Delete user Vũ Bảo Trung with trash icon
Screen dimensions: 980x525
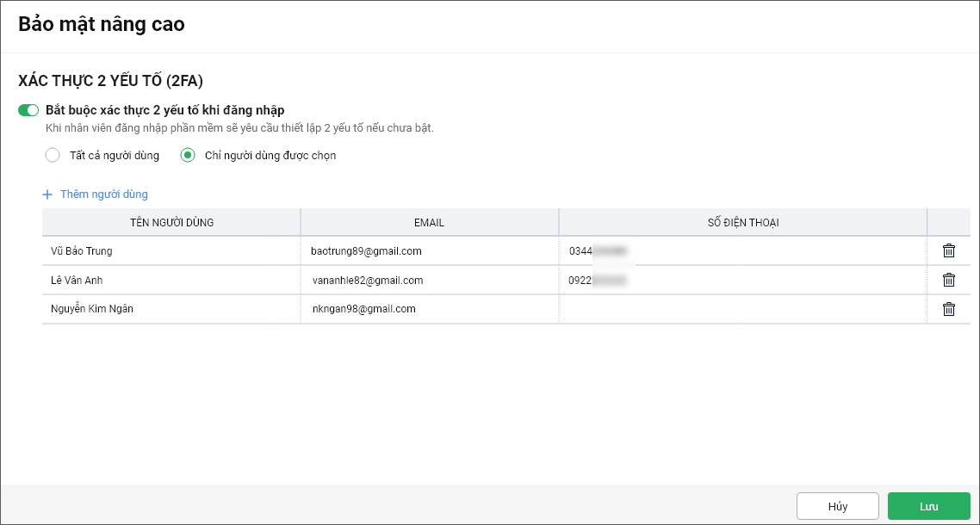[948, 250]
